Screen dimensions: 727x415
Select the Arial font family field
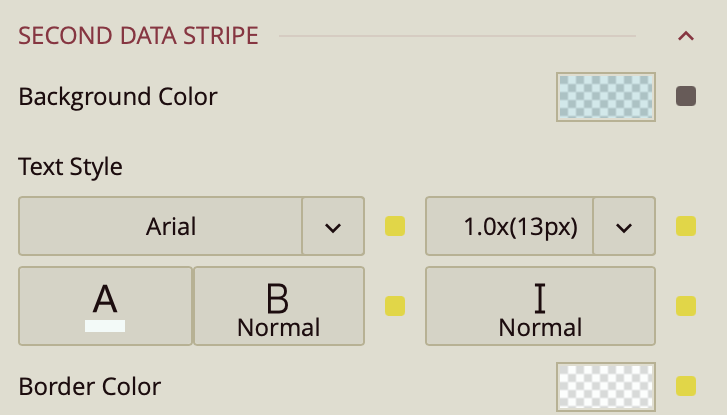pyautogui.click(x=161, y=226)
